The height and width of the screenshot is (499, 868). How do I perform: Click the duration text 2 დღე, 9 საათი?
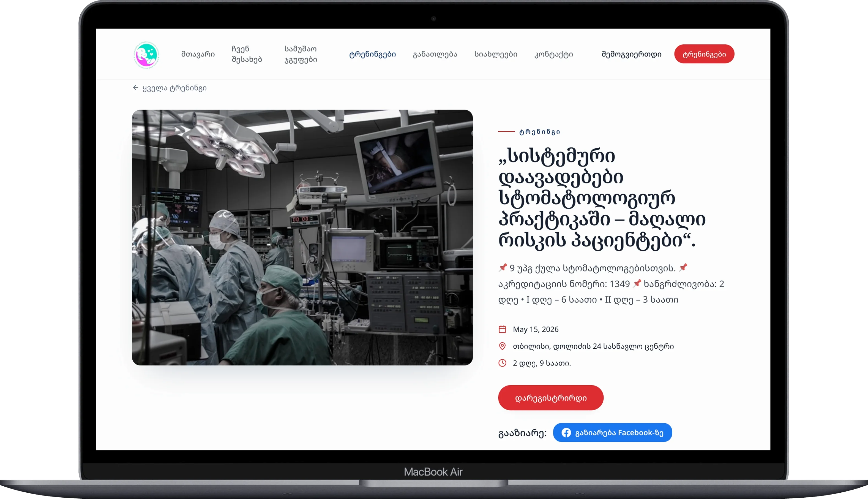pyautogui.click(x=542, y=363)
